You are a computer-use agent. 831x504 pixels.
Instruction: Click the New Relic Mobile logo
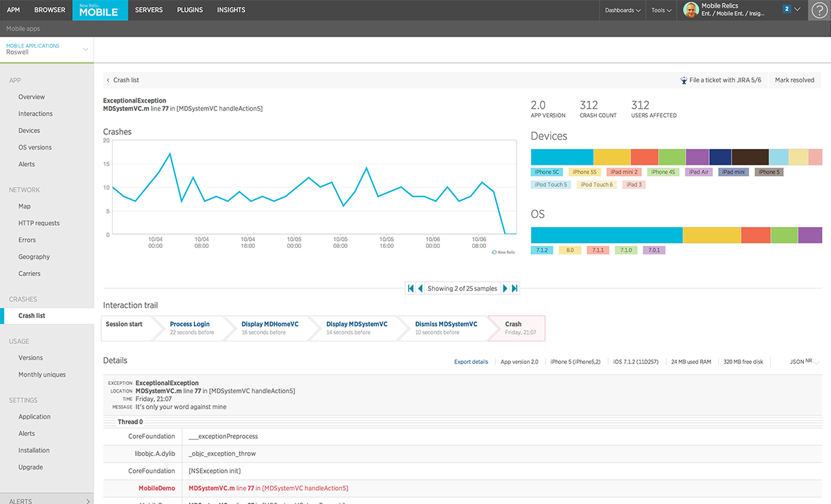coord(100,10)
